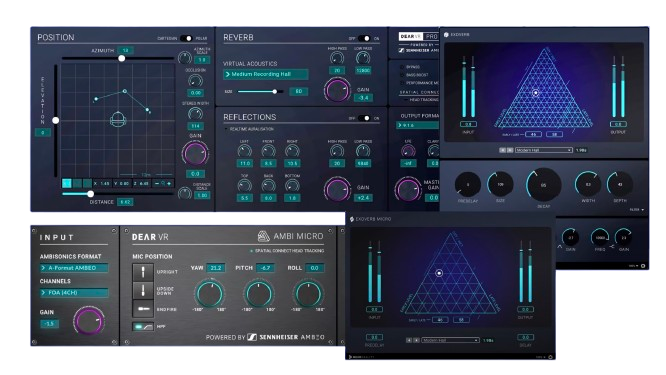This screenshot has height=375, width=666.
Task: Select the Upright mic position icon
Action: click(143, 272)
